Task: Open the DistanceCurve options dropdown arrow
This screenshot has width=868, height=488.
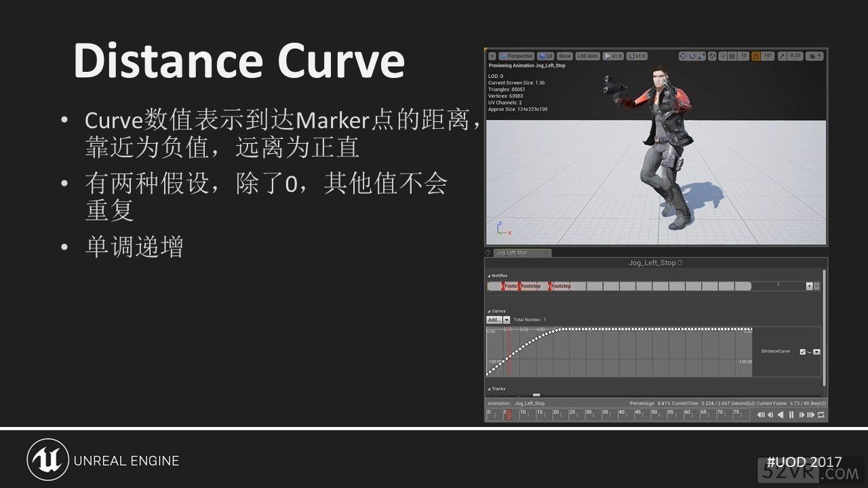Action: (816, 352)
